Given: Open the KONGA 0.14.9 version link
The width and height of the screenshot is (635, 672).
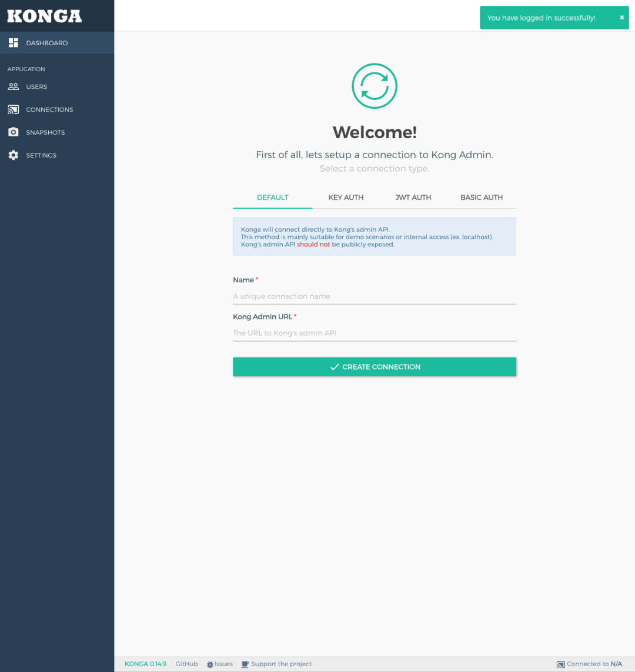Looking at the screenshot, I should (145, 664).
